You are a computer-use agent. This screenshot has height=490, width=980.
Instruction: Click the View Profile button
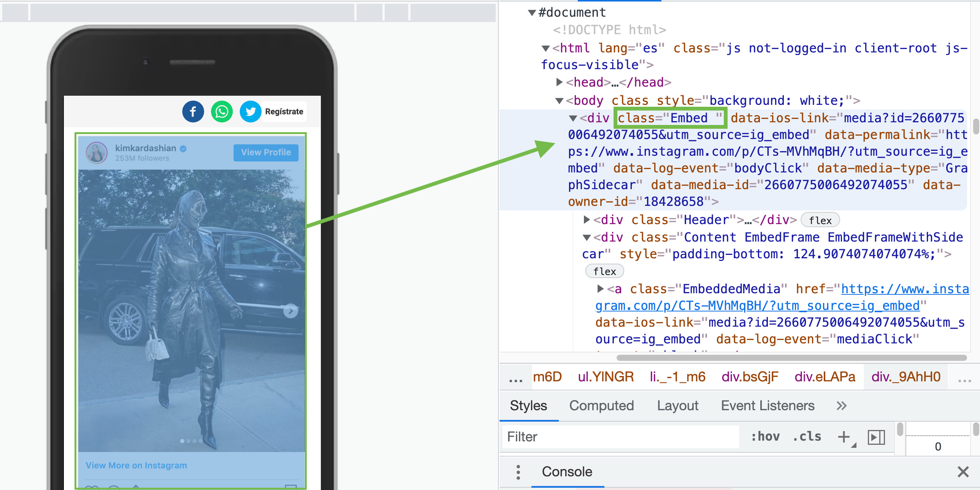(266, 152)
